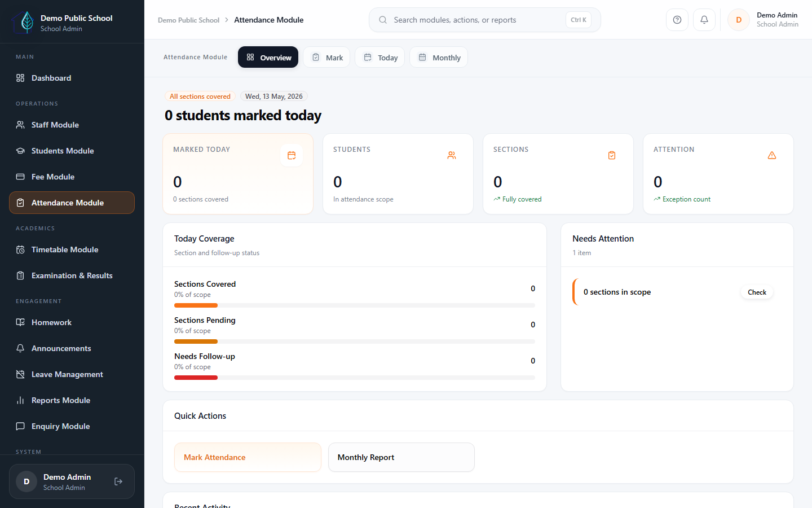812x508 pixels.
Task: Click the Attendance Module clipboard icon in sidebar
Action: pyautogui.click(x=20, y=203)
